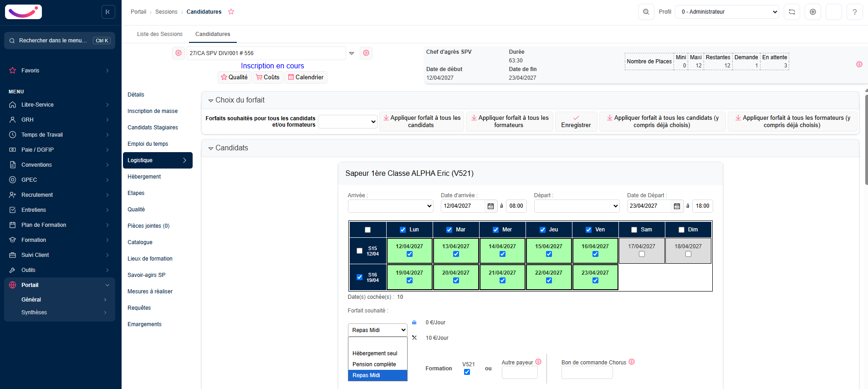Open the Coûts button
Viewport: 868px width, 389px height.
(268, 77)
